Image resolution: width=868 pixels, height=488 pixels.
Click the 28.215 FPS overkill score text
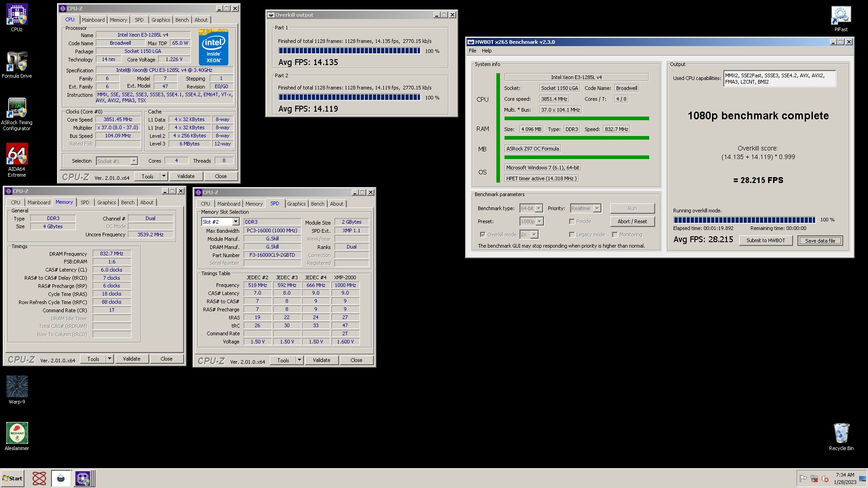758,180
